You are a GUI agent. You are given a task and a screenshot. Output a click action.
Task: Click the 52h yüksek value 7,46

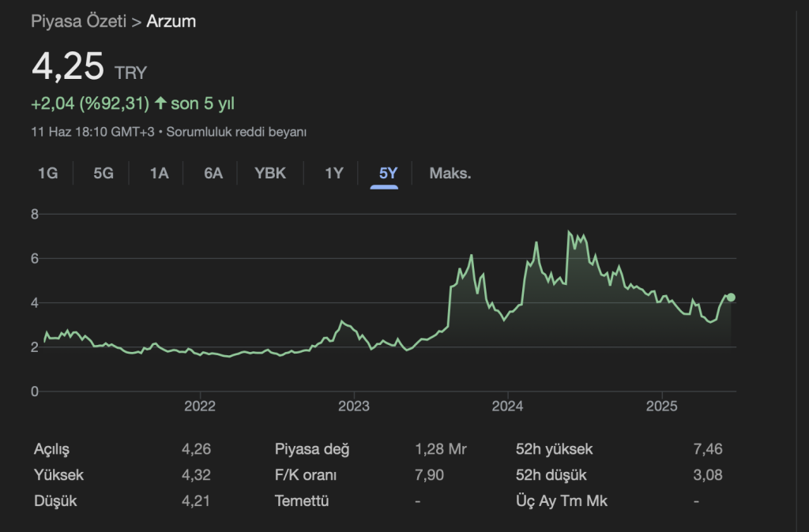[706, 450]
